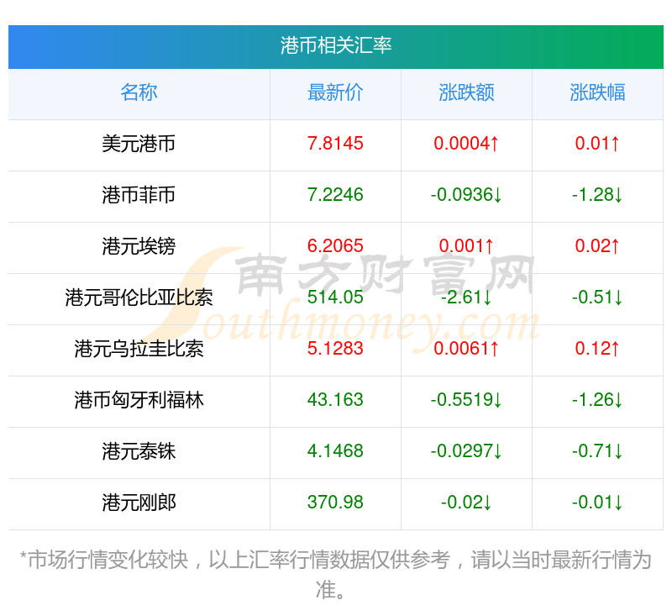Click the price 5.1283

335,349
